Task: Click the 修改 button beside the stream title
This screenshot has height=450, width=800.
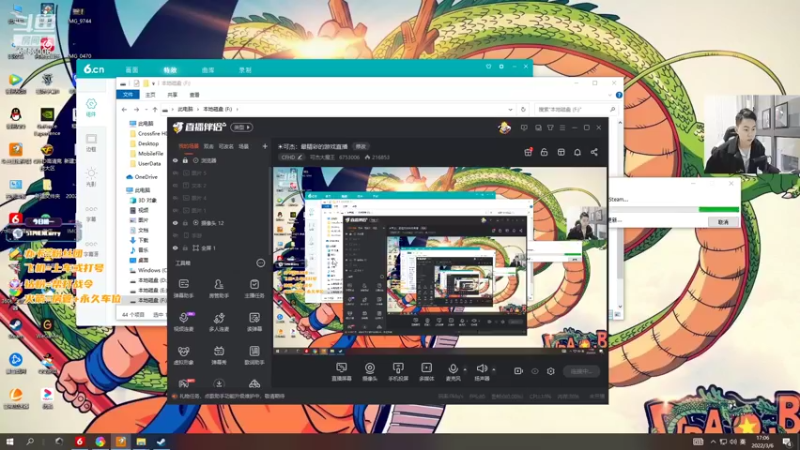Action: click(x=361, y=146)
